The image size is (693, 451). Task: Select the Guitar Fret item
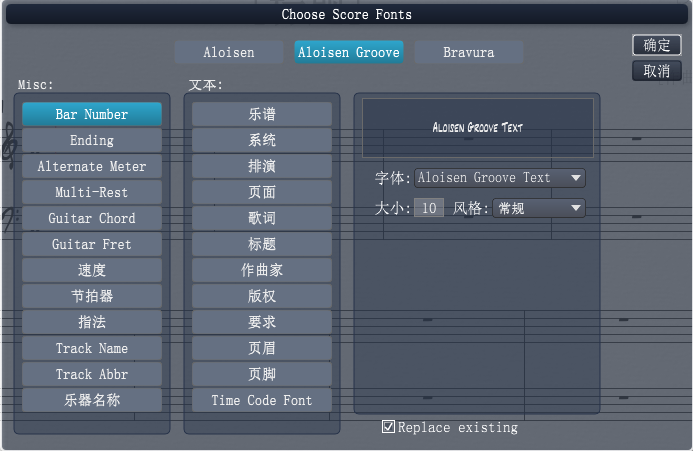[92, 245]
